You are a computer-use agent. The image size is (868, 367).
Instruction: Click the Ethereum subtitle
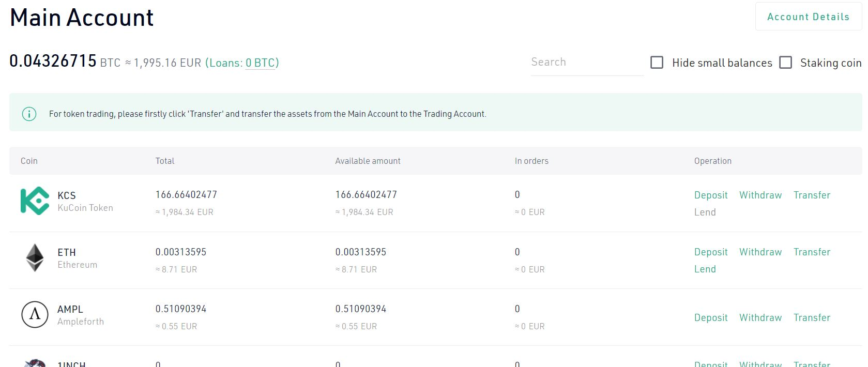click(78, 265)
